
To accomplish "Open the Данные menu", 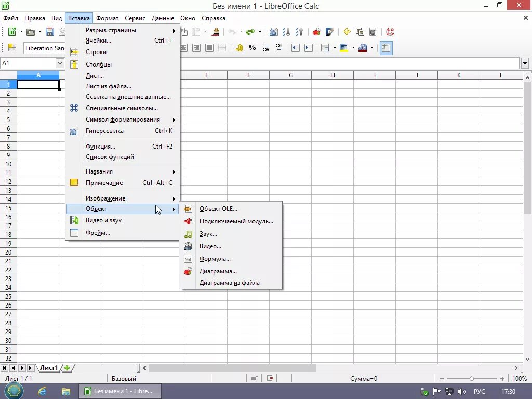I will pyautogui.click(x=163, y=18).
